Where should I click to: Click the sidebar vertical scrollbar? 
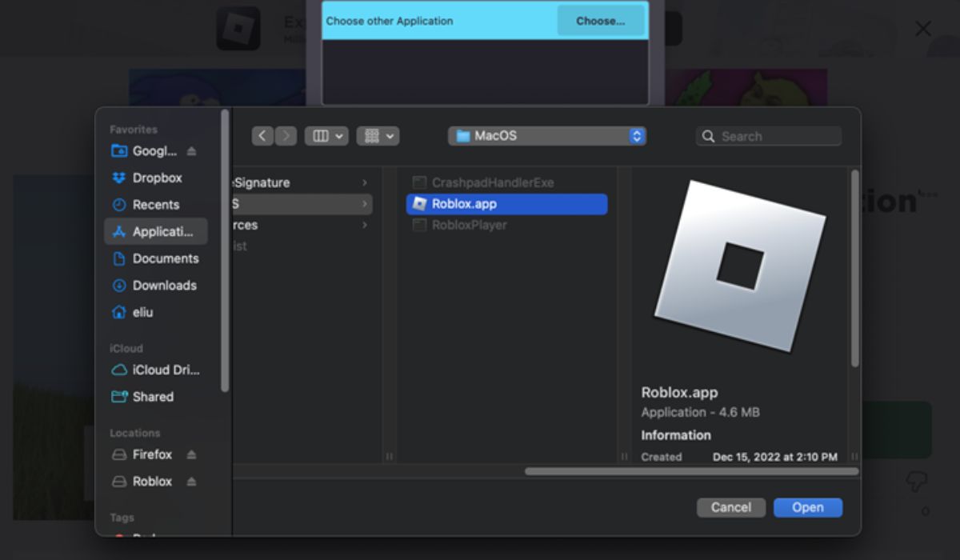(225, 251)
